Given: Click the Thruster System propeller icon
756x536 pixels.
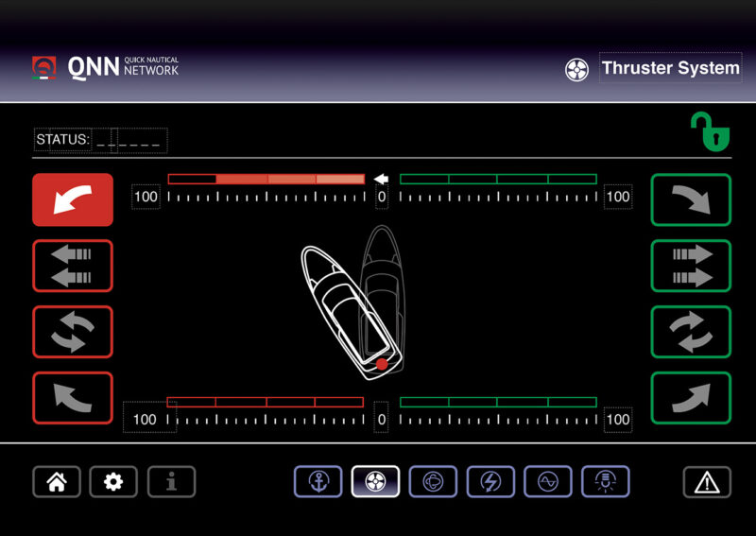Looking at the screenshot, I should (576, 70).
